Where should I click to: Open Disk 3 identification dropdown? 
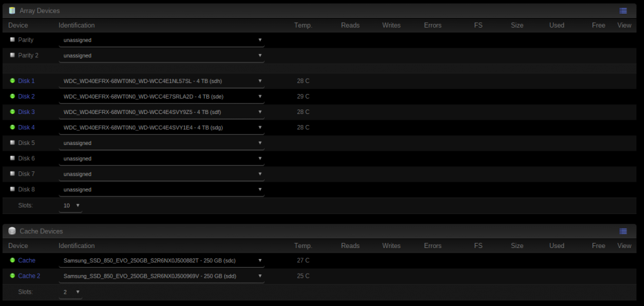[x=162, y=112]
